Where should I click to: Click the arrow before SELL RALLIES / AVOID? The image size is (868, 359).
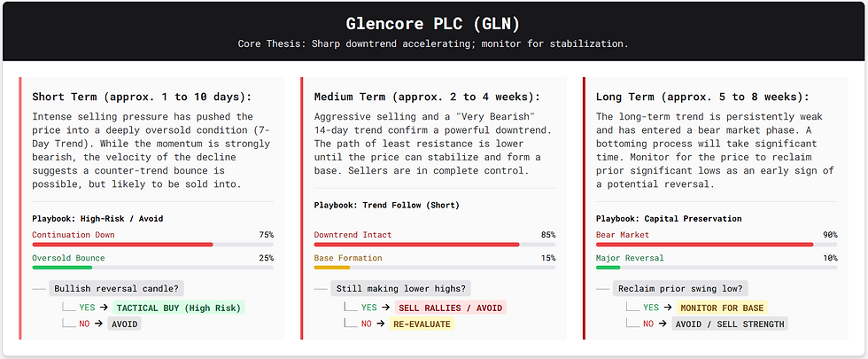[386, 308]
